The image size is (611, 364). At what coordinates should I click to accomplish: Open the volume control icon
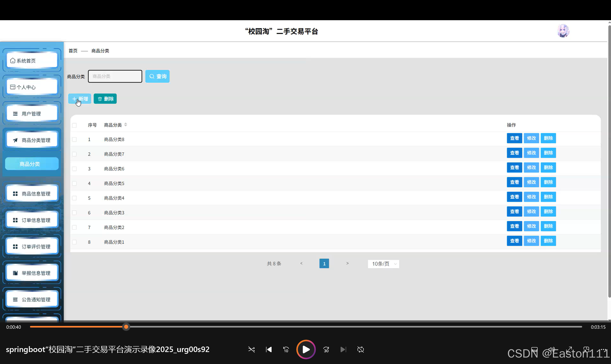pyautogui.click(x=551, y=349)
